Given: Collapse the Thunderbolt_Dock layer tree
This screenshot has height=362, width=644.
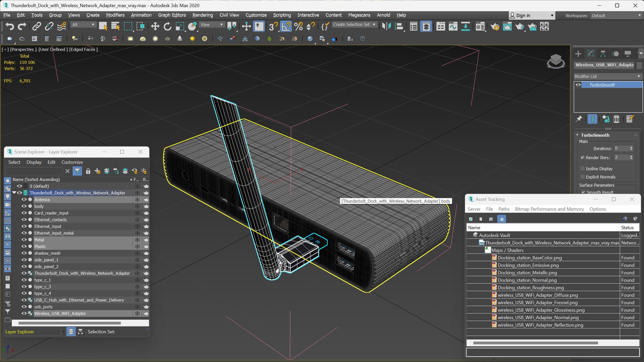Looking at the screenshot, I should pyautogui.click(x=14, y=193).
